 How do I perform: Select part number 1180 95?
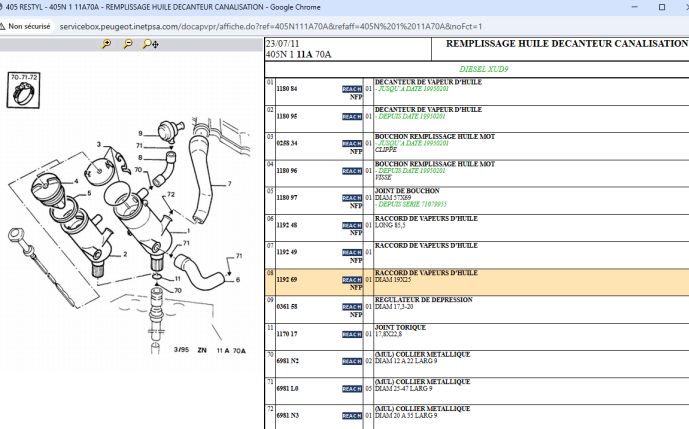[287, 116]
